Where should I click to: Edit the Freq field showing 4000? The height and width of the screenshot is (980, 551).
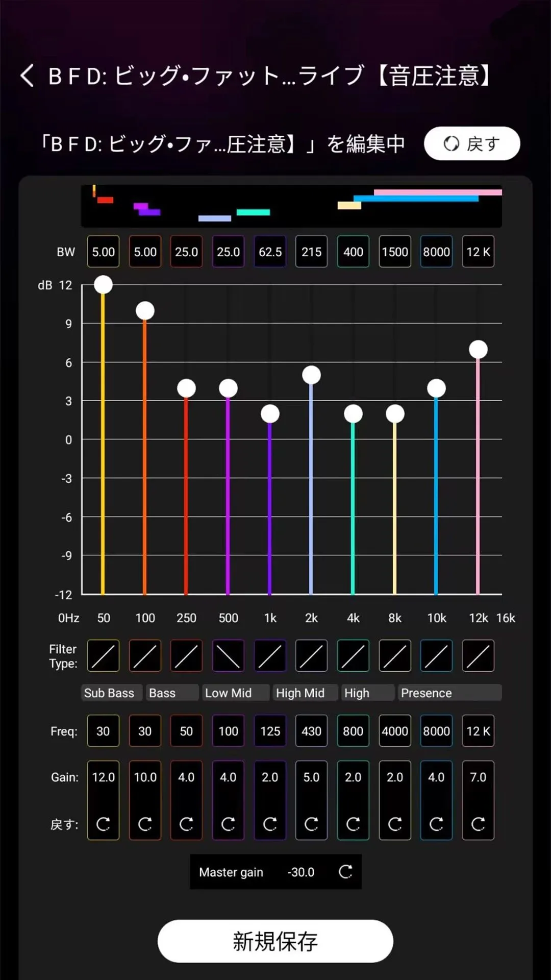(395, 731)
